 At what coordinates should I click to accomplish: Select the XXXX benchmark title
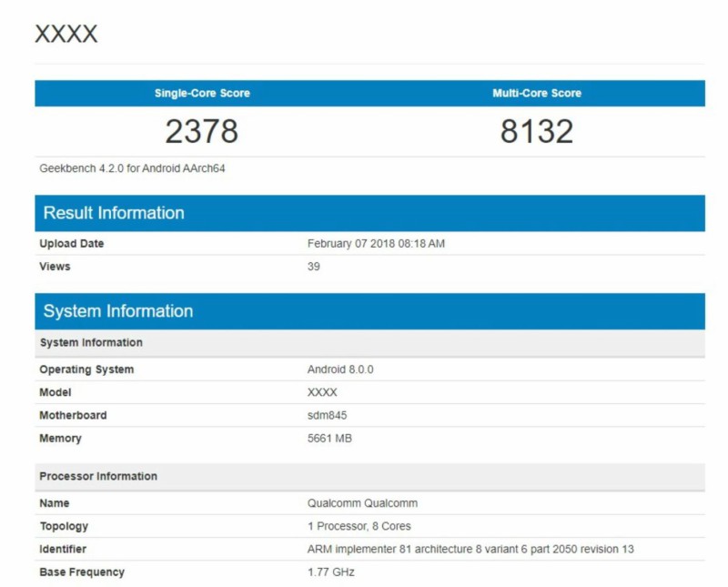tap(64, 35)
